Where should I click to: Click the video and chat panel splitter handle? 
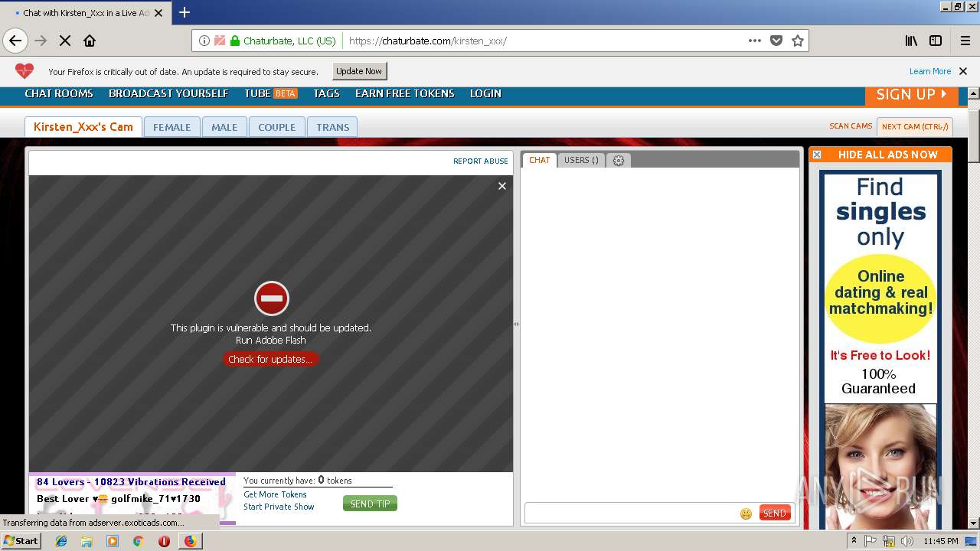pyautogui.click(x=516, y=324)
